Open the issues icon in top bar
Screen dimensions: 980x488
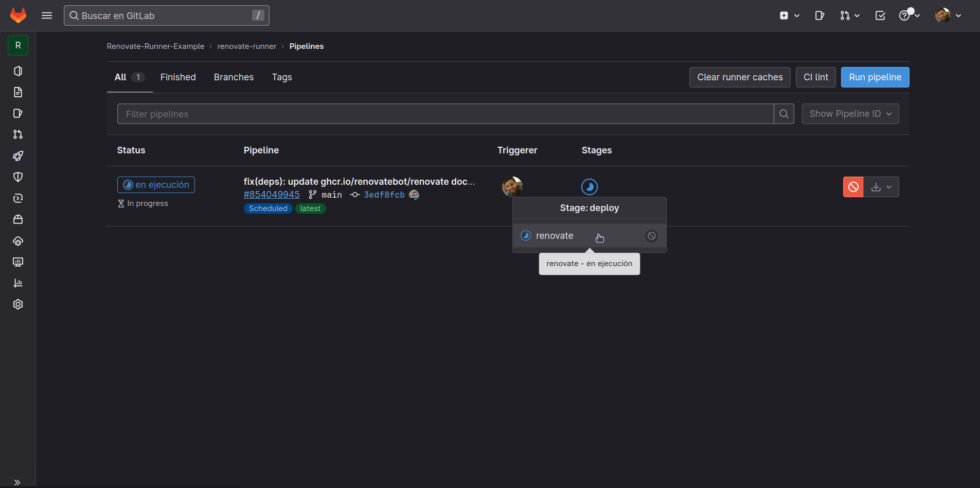click(x=819, y=15)
